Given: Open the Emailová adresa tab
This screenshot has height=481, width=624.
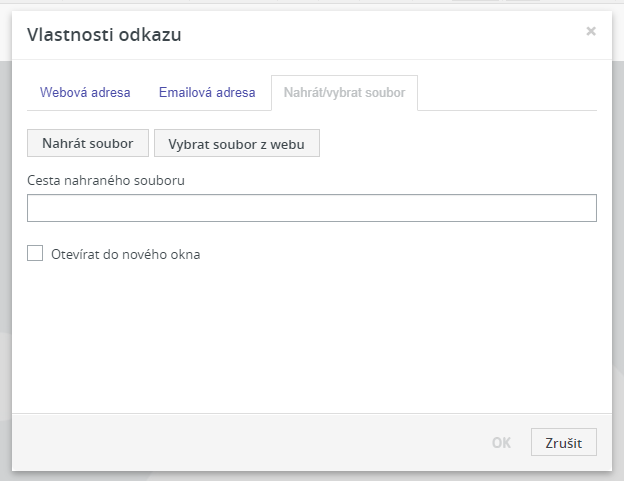Looking at the screenshot, I should (207, 93).
